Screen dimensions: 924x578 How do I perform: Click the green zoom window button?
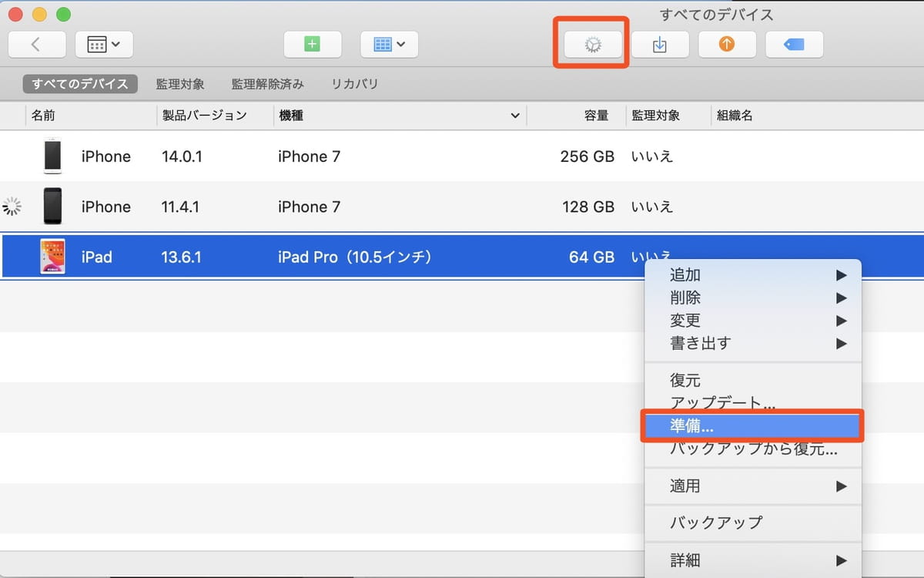[63, 14]
